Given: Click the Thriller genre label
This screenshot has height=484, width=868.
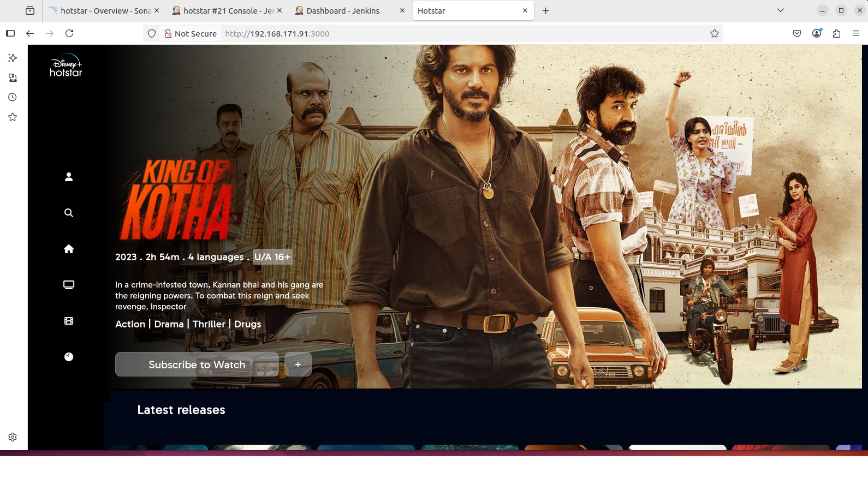Looking at the screenshot, I should click(209, 324).
